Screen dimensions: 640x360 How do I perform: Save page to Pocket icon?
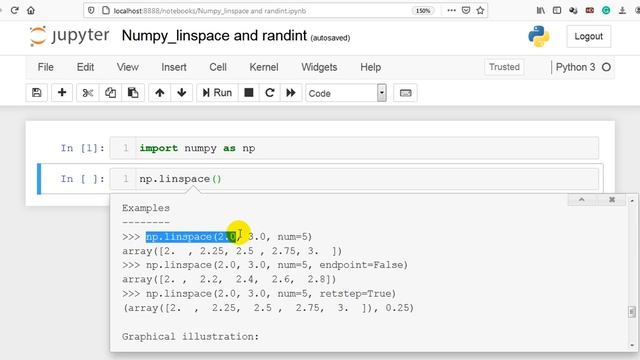[466, 11]
